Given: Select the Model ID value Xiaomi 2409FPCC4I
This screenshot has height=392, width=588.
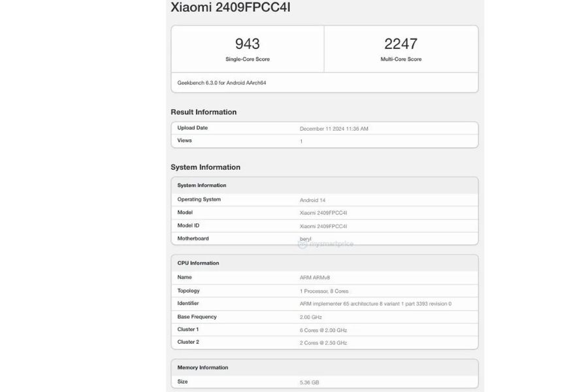Looking at the screenshot, I should (323, 227).
